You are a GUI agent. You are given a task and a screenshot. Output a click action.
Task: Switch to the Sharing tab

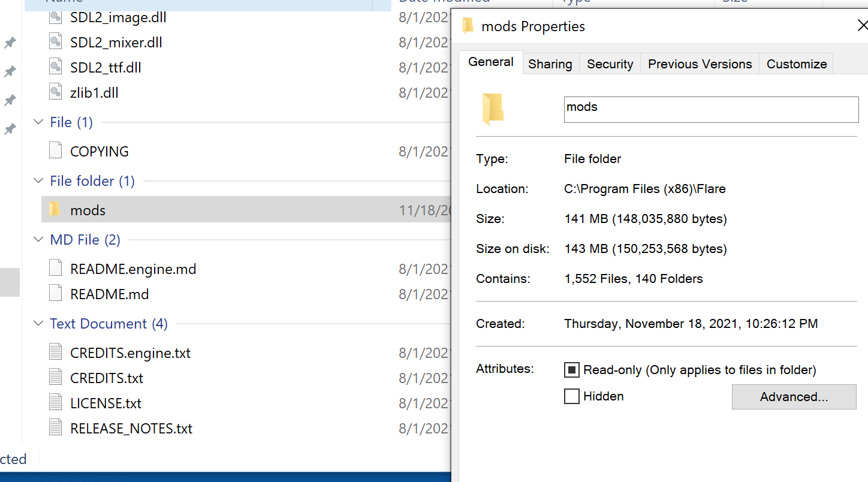pos(550,64)
